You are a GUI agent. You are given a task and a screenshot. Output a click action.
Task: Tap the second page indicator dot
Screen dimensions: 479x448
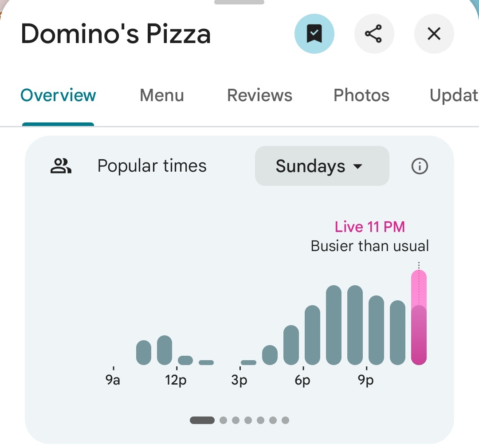(223, 420)
